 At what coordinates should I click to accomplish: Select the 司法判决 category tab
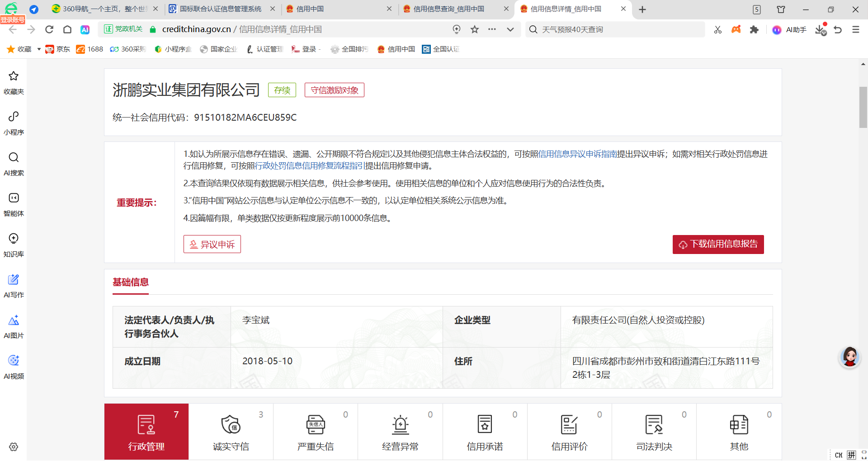click(654, 432)
